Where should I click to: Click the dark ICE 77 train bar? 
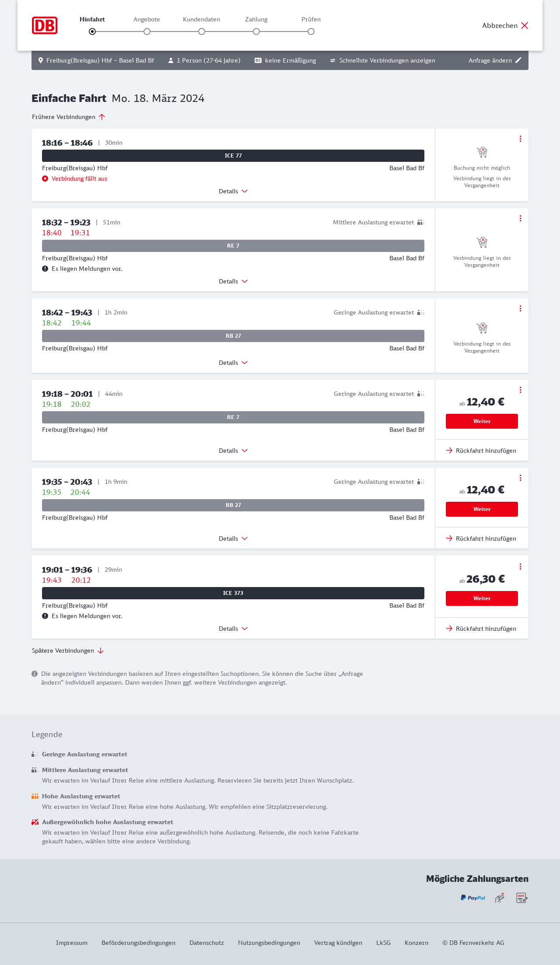pyautogui.click(x=233, y=156)
